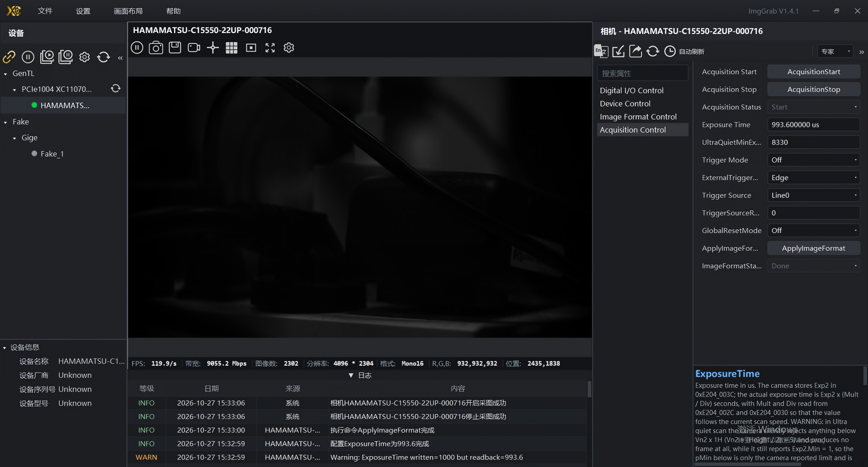Pause acquisition in the device toolbar

point(28,57)
